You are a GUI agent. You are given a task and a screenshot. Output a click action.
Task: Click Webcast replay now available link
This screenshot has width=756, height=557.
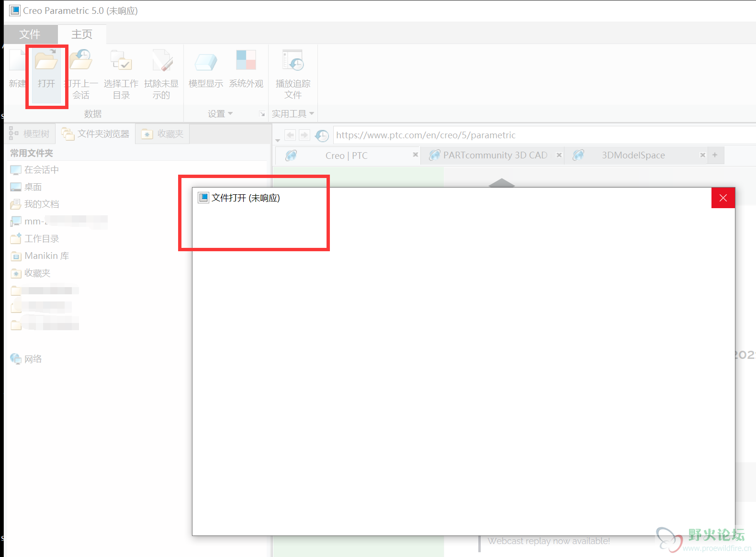tap(549, 541)
